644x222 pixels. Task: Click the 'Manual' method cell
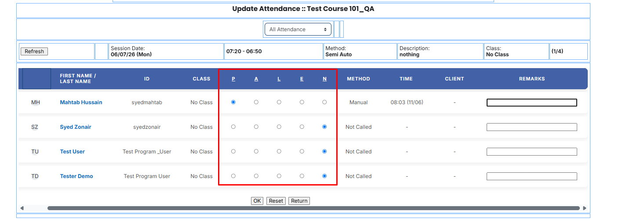(x=359, y=102)
